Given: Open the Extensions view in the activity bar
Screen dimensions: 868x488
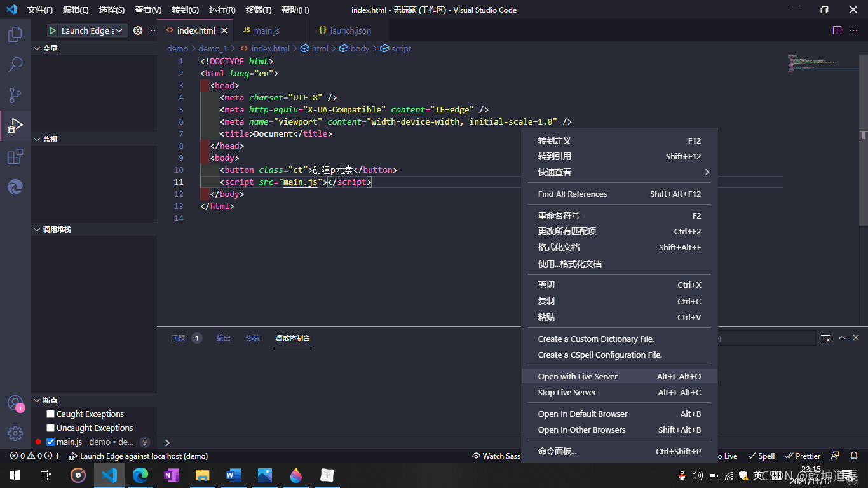Looking at the screenshot, I should pyautogui.click(x=14, y=156).
